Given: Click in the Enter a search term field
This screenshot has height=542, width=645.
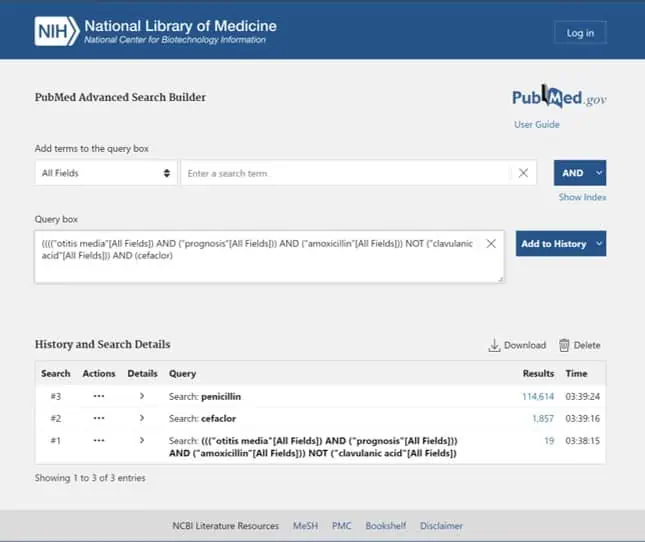Looking at the screenshot, I should [345, 173].
